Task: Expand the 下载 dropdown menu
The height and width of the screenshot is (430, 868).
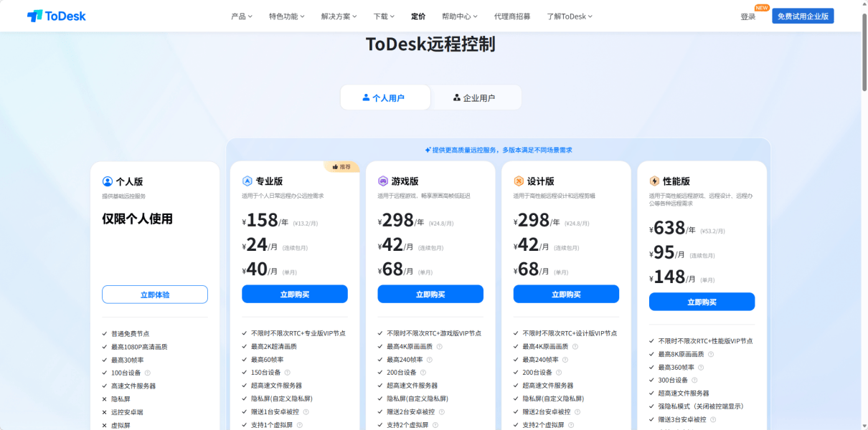Action: click(385, 16)
